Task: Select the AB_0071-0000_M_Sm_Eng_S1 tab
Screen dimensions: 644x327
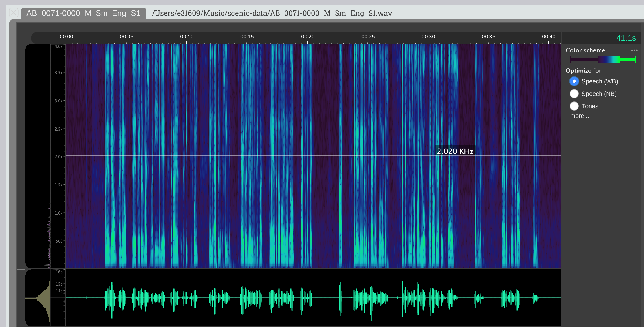Action: point(83,13)
